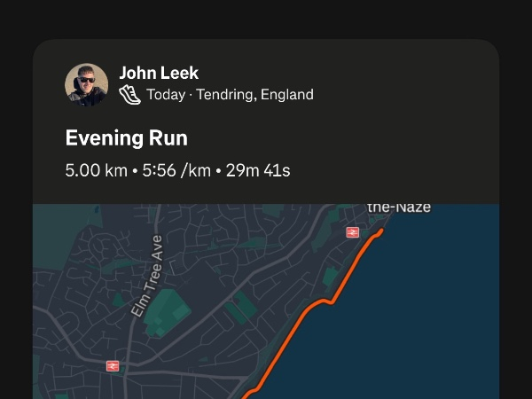Image resolution: width=532 pixels, height=399 pixels.
Task: Click the dark green field in map's top-left corner
Action: pos(59,236)
